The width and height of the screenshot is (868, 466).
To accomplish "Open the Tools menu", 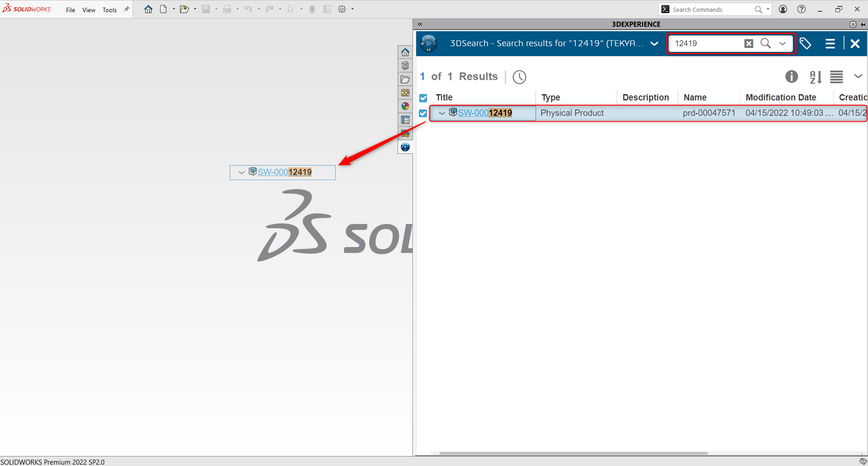I will click(x=109, y=10).
